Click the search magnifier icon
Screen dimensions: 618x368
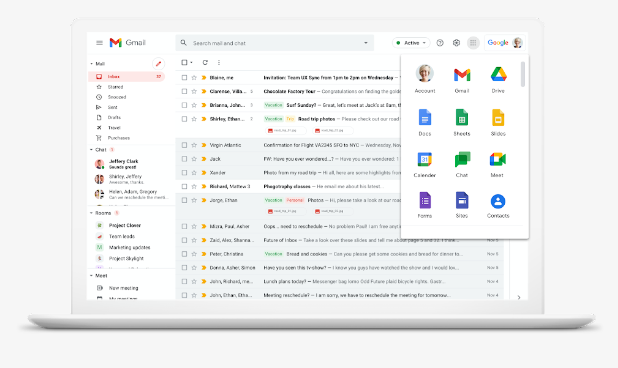pyautogui.click(x=183, y=43)
